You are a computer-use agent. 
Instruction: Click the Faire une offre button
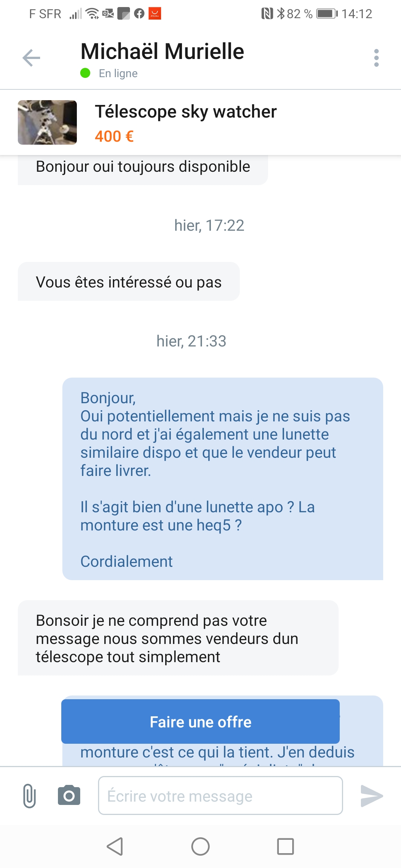tap(200, 722)
